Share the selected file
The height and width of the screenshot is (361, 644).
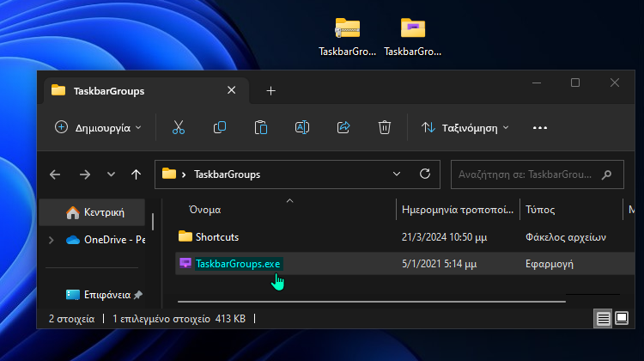pos(343,127)
